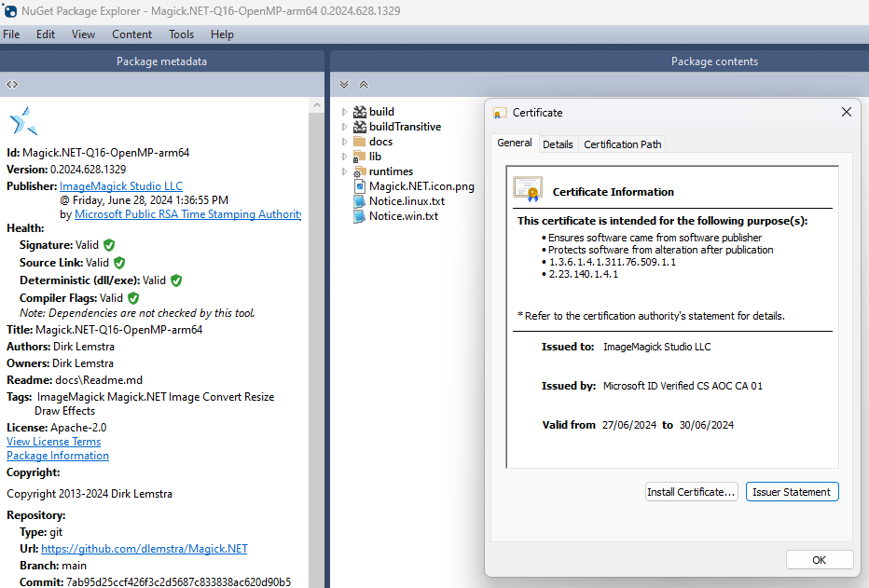Switch to the Certification Path tab
Image resolution: width=869 pixels, height=588 pixels.
tap(622, 144)
